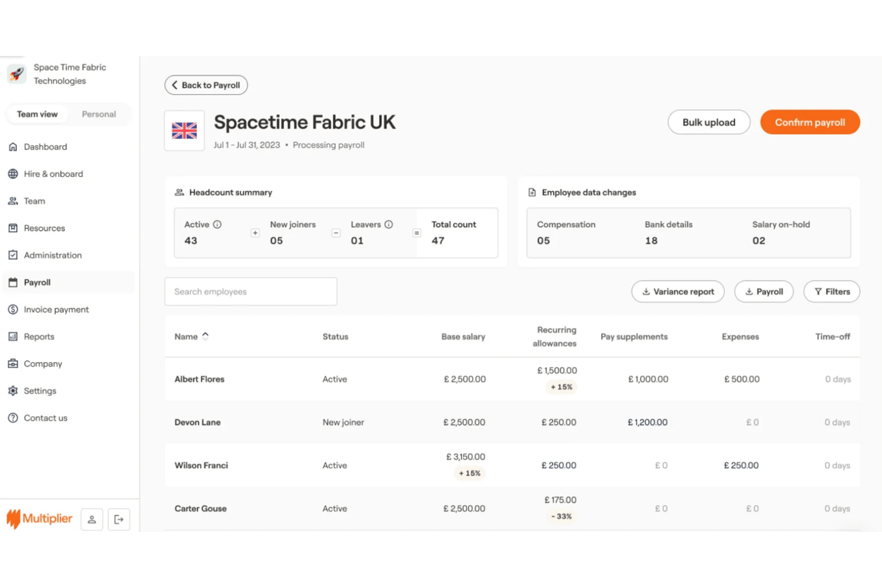The width and height of the screenshot is (882, 588).
Task: Switch to the Personal tab
Action: [x=99, y=114]
